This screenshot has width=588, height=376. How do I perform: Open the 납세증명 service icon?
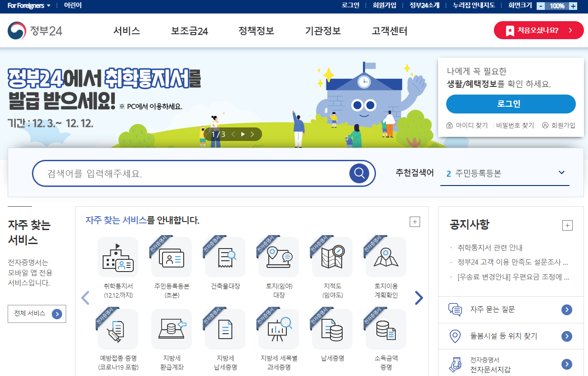click(x=332, y=329)
